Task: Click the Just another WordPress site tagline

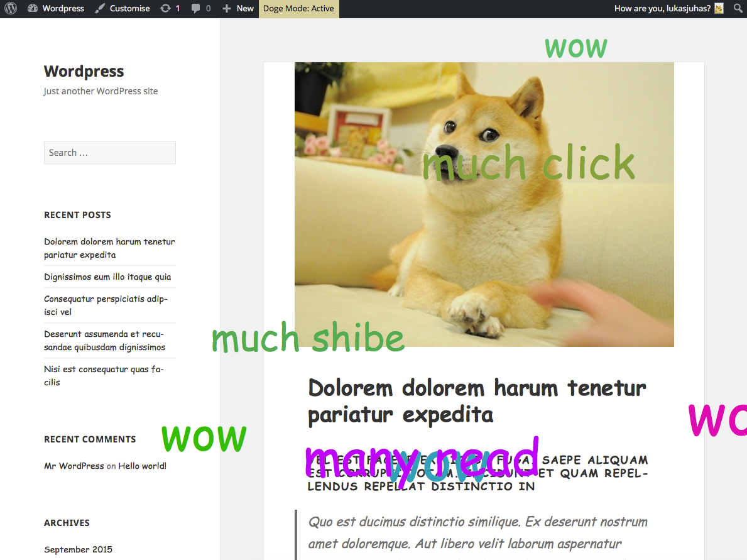Action: 101,91
